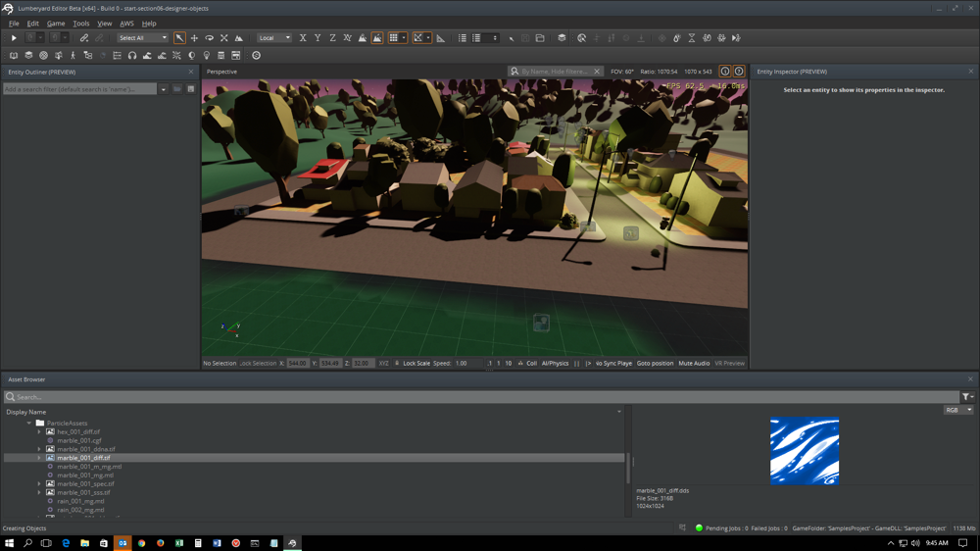This screenshot has height=551, width=980.
Task: Open angle snap dropdown arrow
Action: (428, 38)
